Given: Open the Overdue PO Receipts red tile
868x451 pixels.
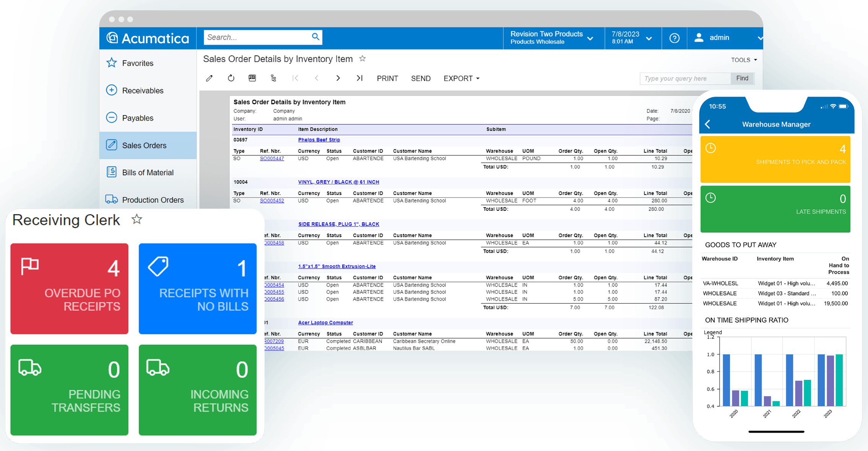Looking at the screenshot, I should tap(69, 289).
